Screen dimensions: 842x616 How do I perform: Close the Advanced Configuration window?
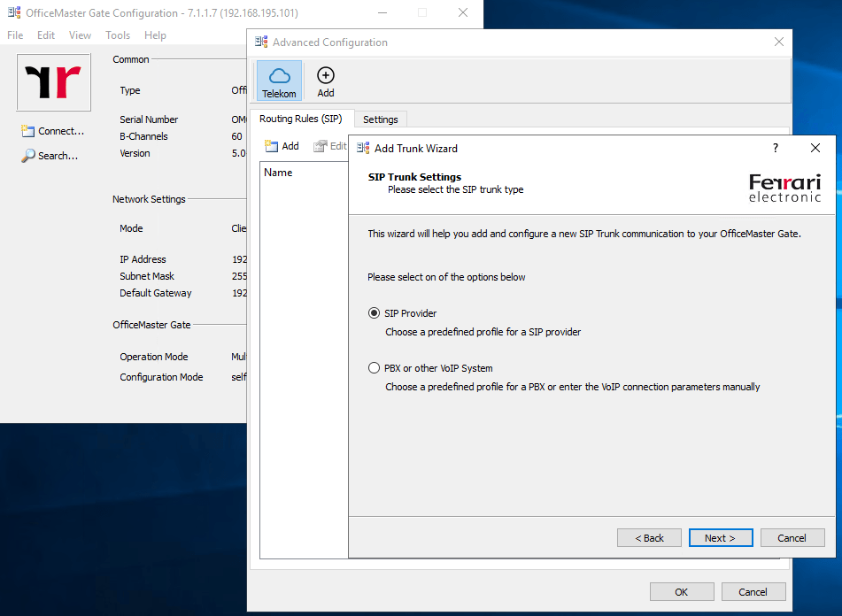[778, 42]
